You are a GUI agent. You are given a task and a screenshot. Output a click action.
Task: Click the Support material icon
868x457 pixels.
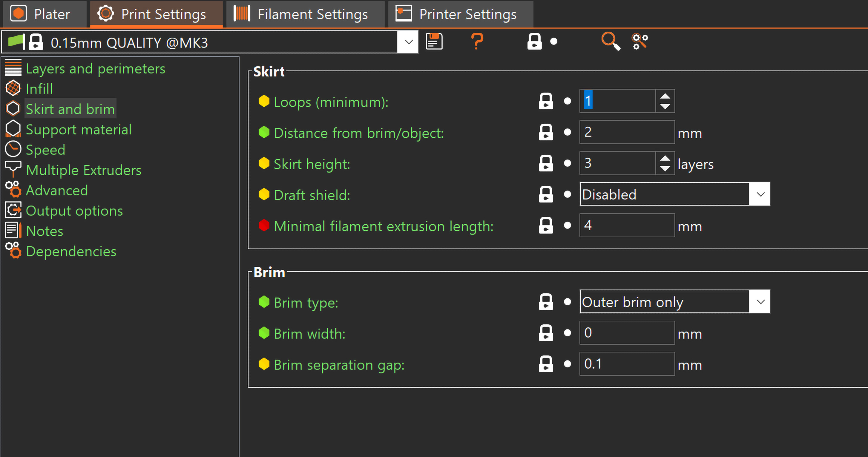13,129
